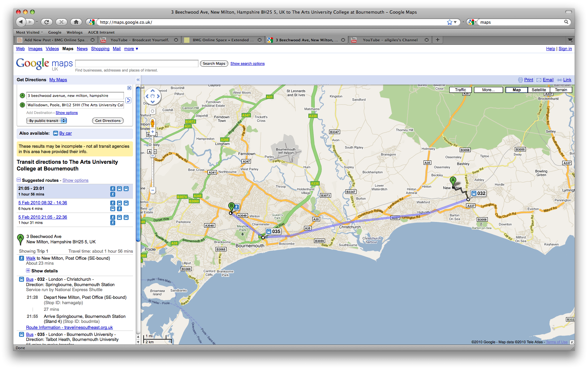Close the directions form with the X icon
The width and height of the screenshot is (588, 369).
(x=129, y=88)
